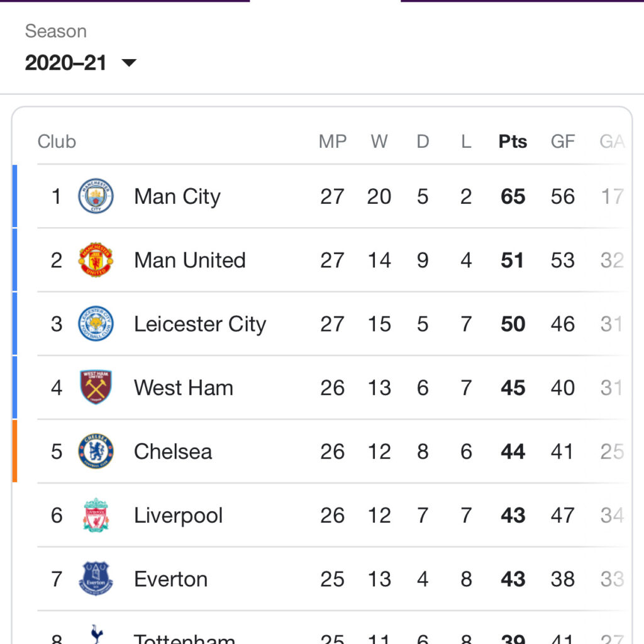Screen dimensions: 644x644
Task: Click the Man United club crest
Action: [96, 260]
